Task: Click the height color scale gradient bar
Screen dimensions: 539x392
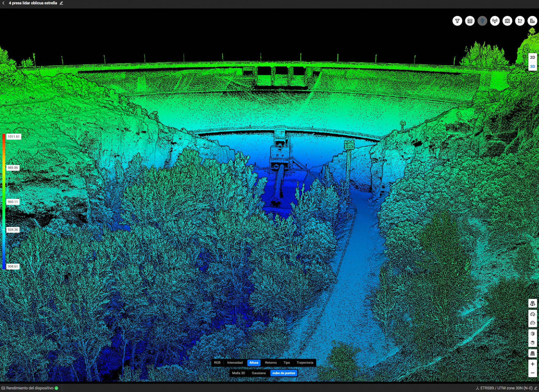Action: [x=4, y=201]
